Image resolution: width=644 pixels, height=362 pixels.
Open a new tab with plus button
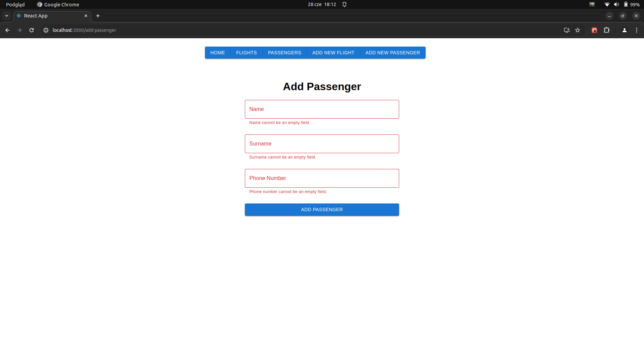coord(98,16)
